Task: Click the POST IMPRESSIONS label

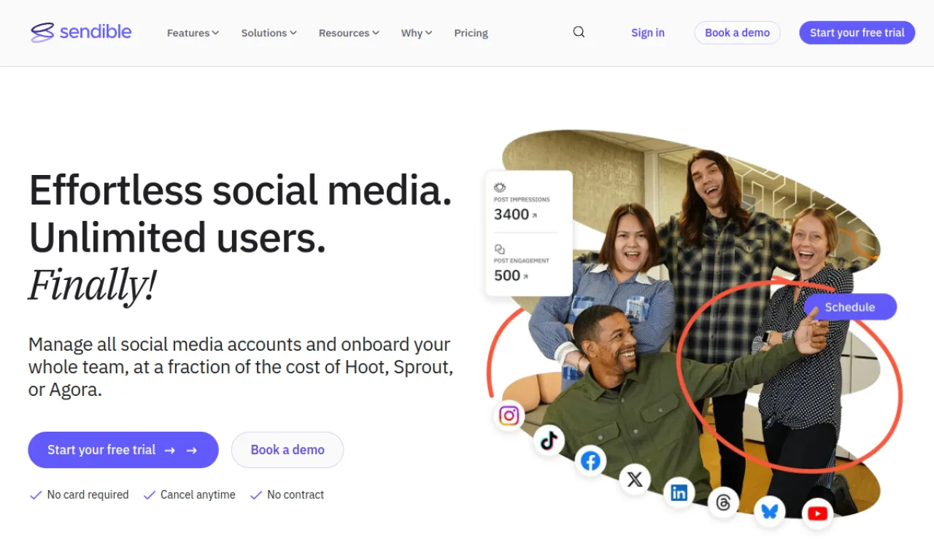Action: [x=522, y=199]
